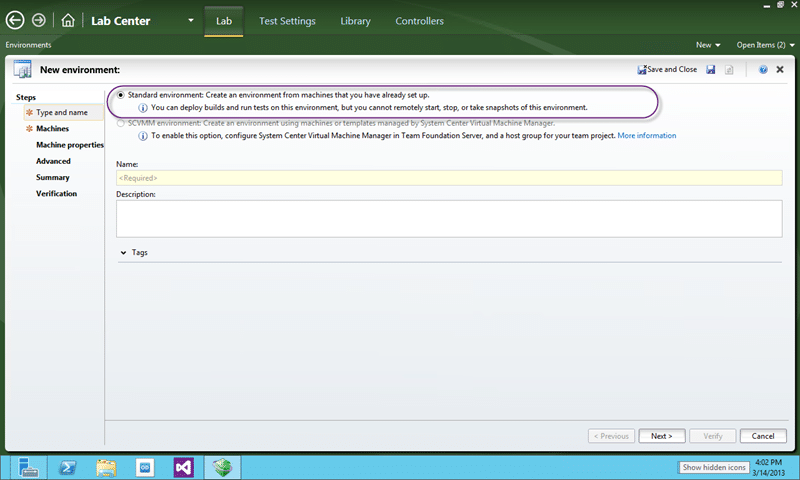The width and height of the screenshot is (800, 480).
Task: Open the More information link
Action: (646, 135)
